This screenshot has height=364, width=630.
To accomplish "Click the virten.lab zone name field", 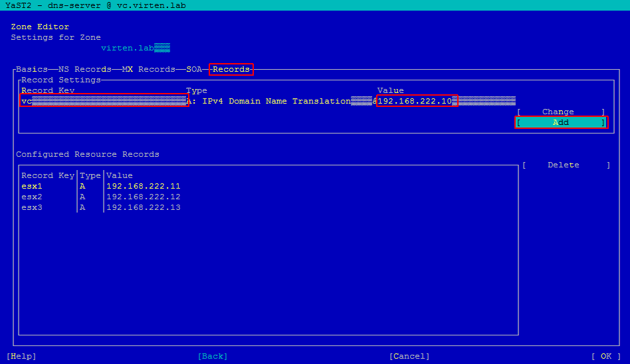I will (136, 48).
